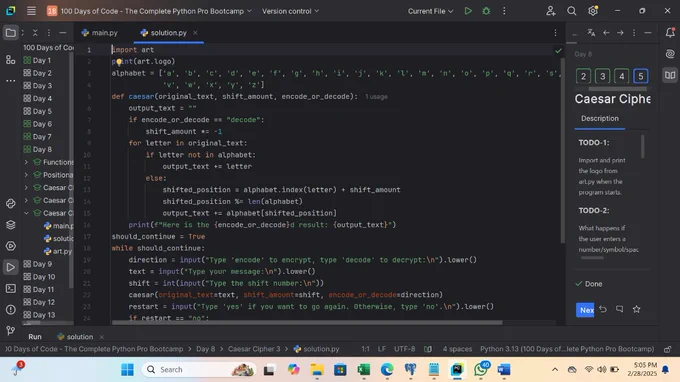
Task: Expand the Positional lesson node
Action: tap(26, 175)
